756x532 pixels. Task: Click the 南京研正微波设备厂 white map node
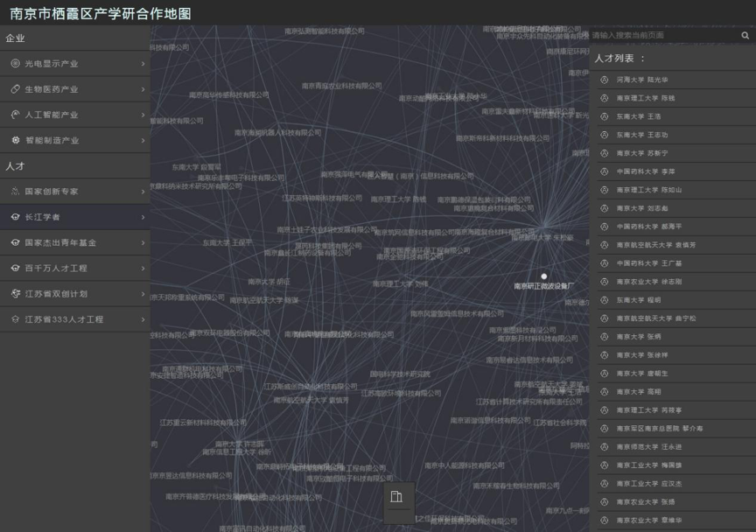click(x=543, y=276)
